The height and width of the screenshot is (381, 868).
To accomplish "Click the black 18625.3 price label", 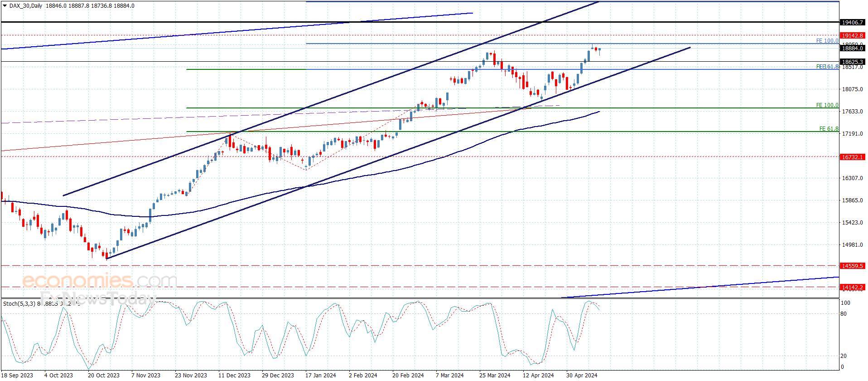I will click(852, 62).
